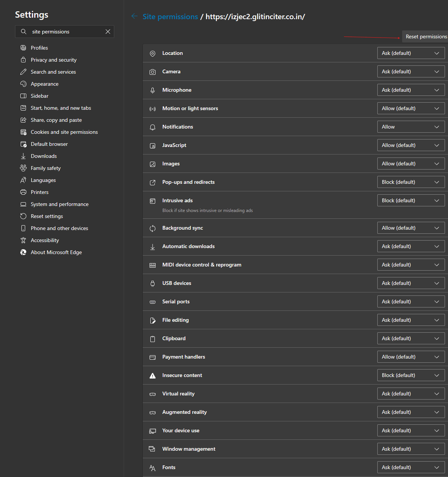
Task: Expand the Pop-ups and redirects dropdown
Action: [411, 182]
